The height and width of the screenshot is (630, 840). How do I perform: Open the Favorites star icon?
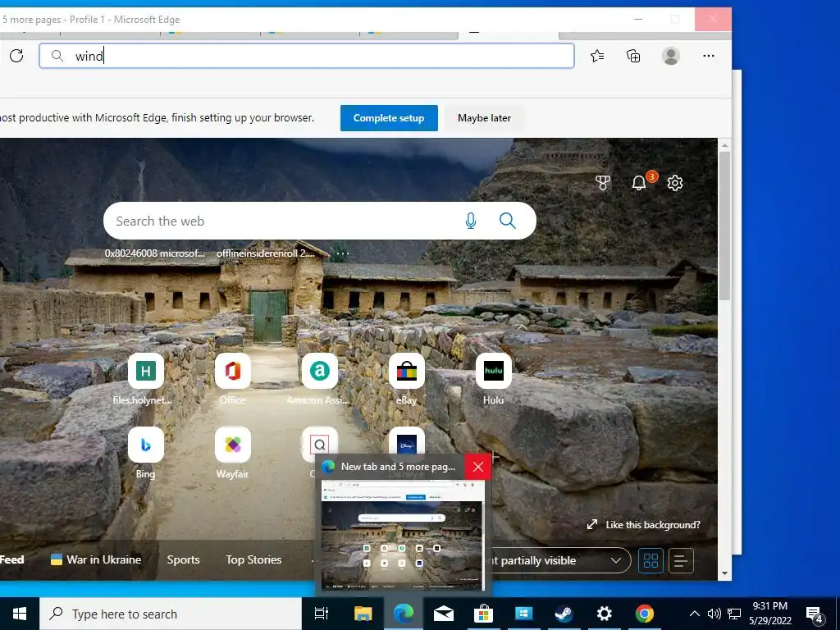[597, 56]
